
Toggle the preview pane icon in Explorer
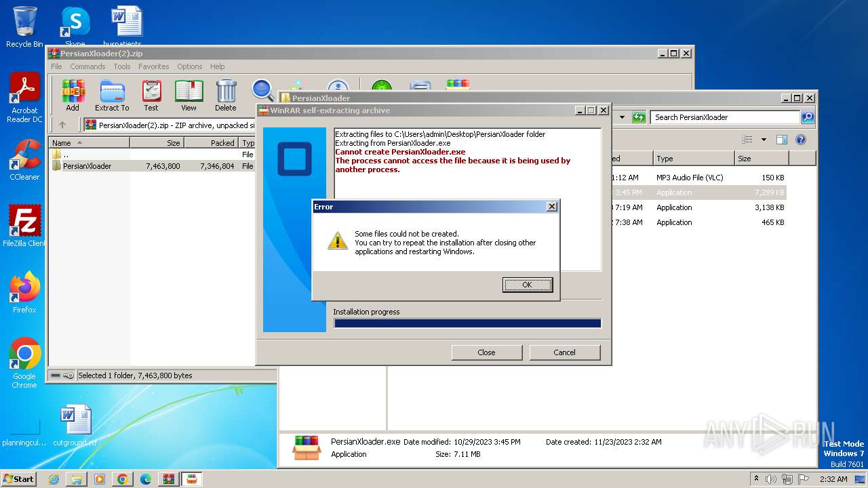tap(781, 140)
